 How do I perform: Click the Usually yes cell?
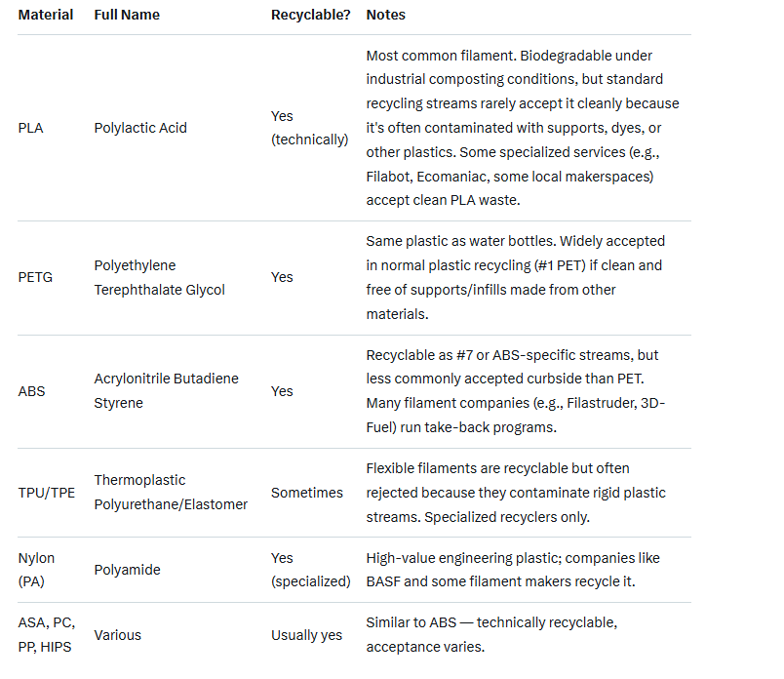pos(306,635)
